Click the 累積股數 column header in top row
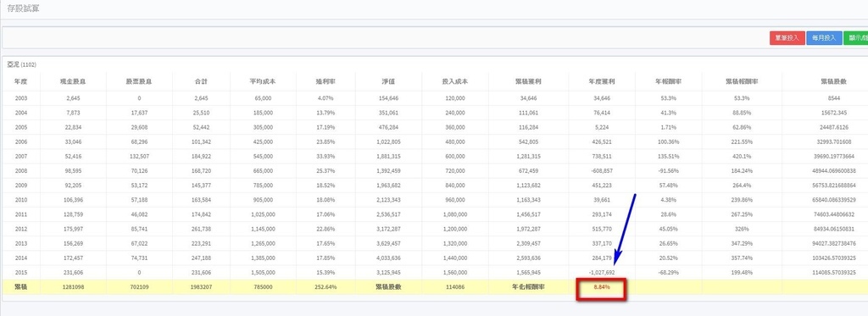The image size is (868, 316). (x=834, y=81)
